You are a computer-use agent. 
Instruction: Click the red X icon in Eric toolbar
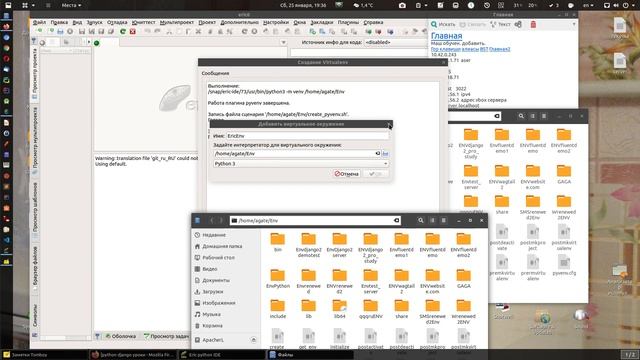click(x=133, y=31)
